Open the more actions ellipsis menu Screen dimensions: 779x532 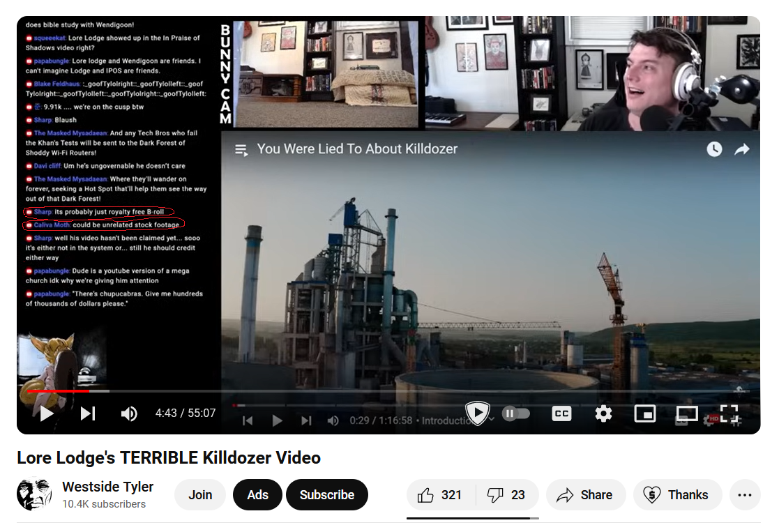tap(745, 495)
